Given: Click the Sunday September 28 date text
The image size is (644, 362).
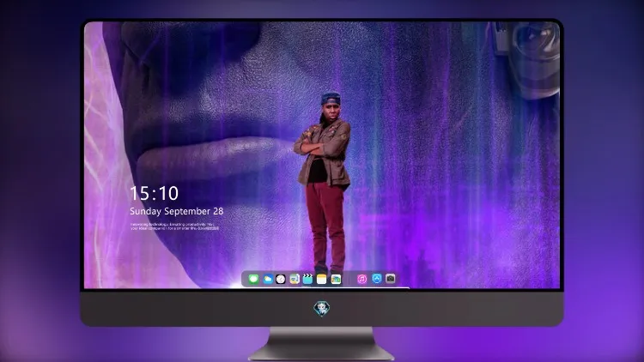Looking at the screenshot, I should [177, 211].
